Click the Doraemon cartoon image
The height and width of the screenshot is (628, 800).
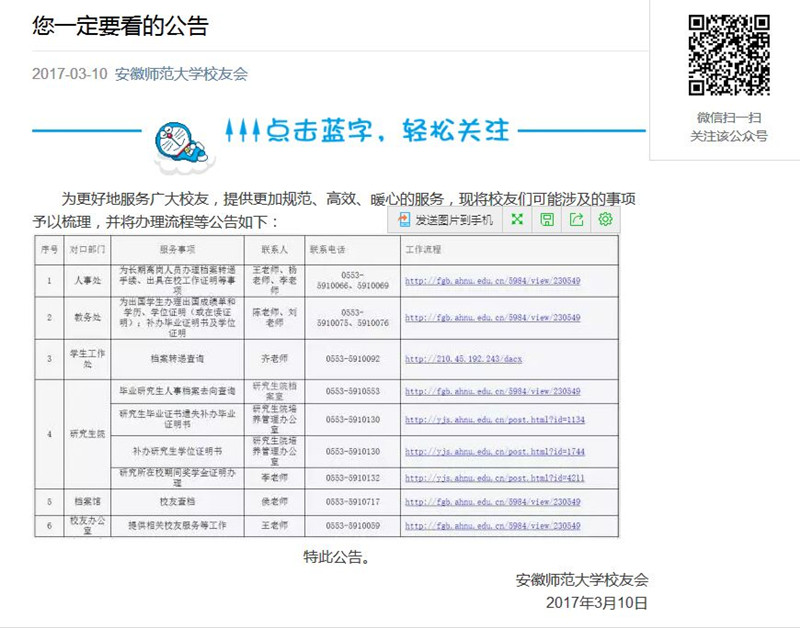pyautogui.click(x=177, y=135)
